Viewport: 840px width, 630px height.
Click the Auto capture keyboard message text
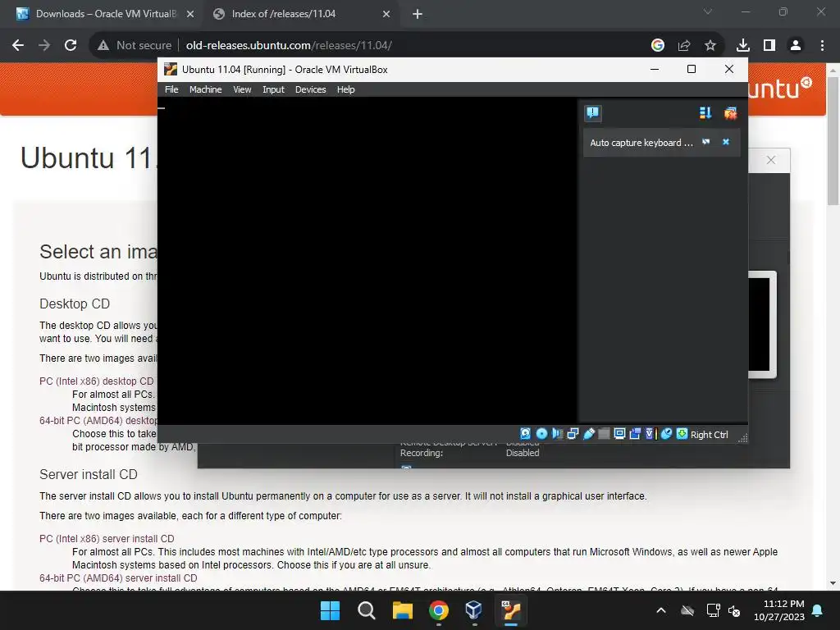pyautogui.click(x=641, y=143)
